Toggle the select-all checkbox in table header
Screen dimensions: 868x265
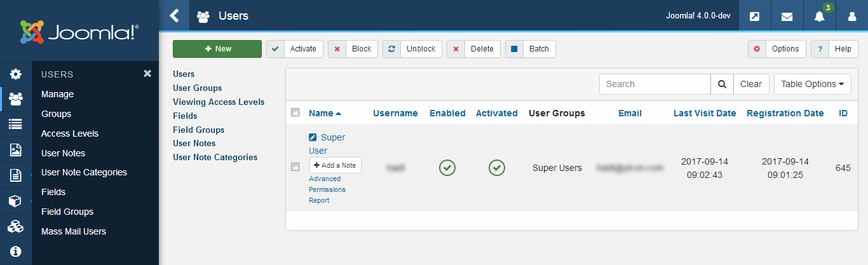pos(295,112)
